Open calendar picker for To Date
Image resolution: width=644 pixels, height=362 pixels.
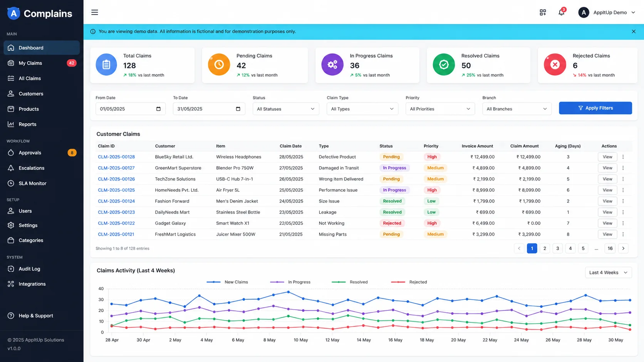[238, 109]
